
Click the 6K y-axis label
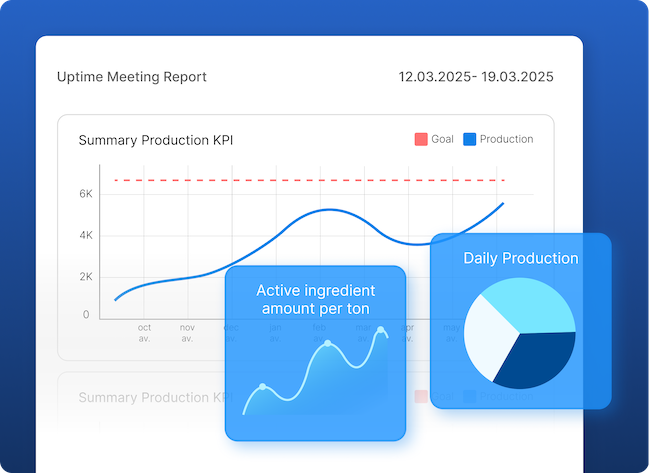(x=86, y=194)
